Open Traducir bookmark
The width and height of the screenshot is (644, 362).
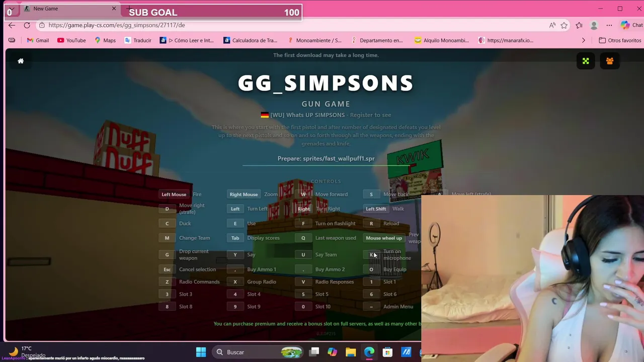point(138,40)
